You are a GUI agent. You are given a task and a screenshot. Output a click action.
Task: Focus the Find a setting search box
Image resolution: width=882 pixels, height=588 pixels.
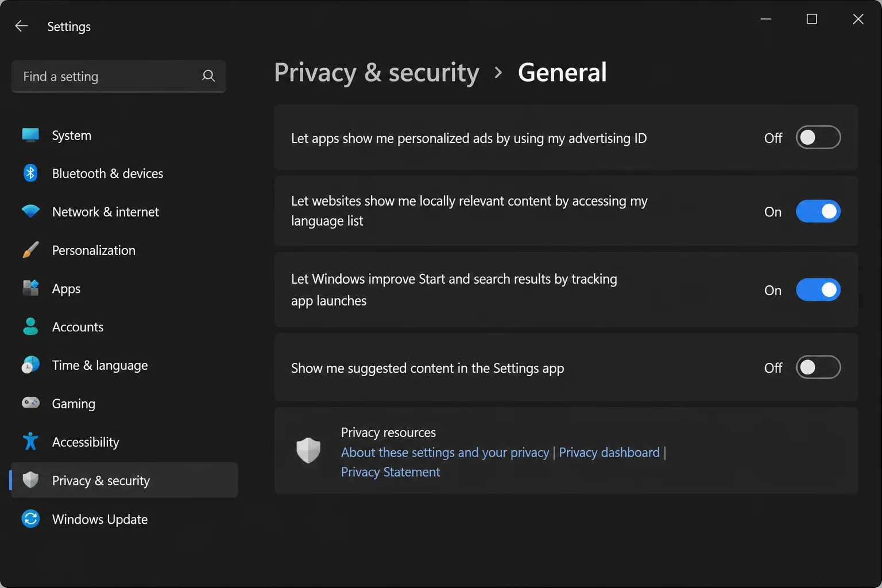coord(119,76)
